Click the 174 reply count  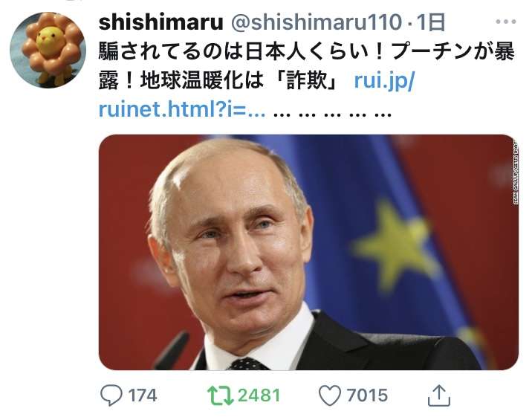coord(143,395)
